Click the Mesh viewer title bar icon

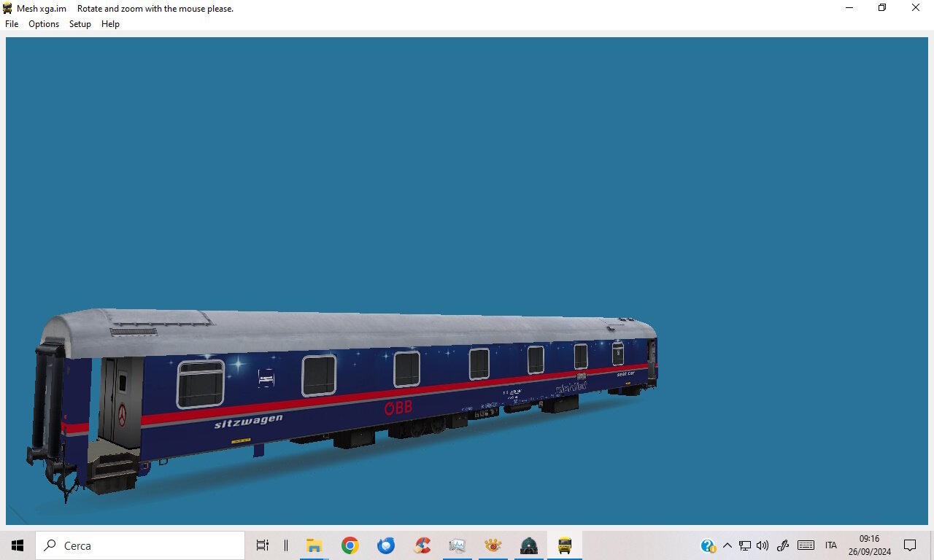(x=8, y=8)
